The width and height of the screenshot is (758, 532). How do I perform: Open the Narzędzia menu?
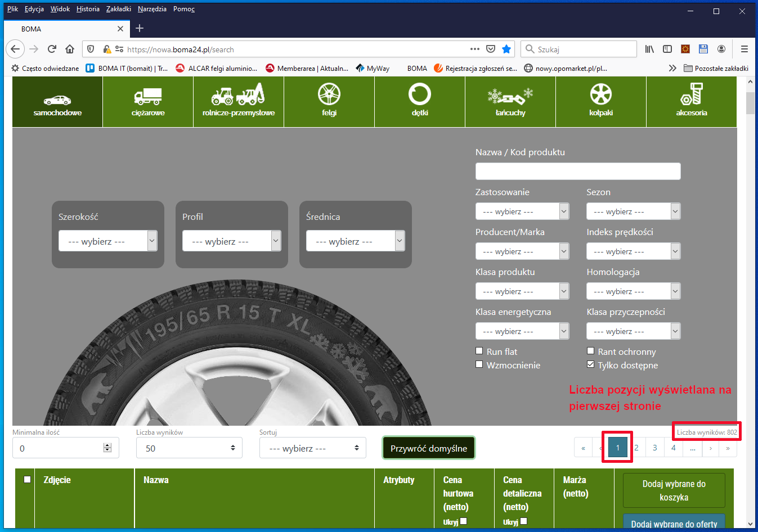tap(152, 9)
